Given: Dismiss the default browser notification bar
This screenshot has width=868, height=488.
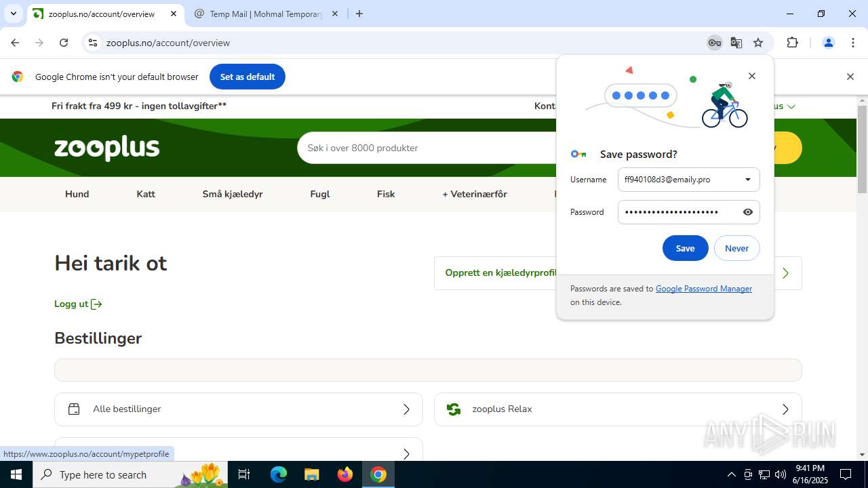Looking at the screenshot, I should pyautogui.click(x=850, y=77).
